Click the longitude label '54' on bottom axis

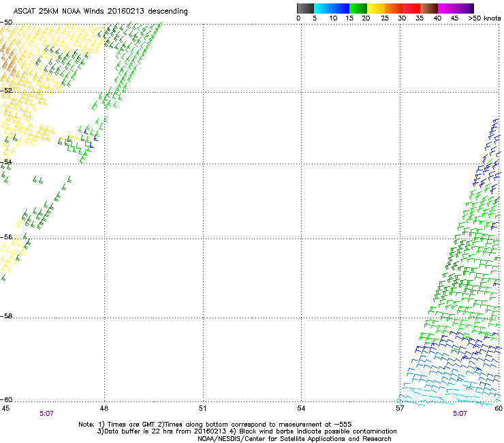(301, 408)
